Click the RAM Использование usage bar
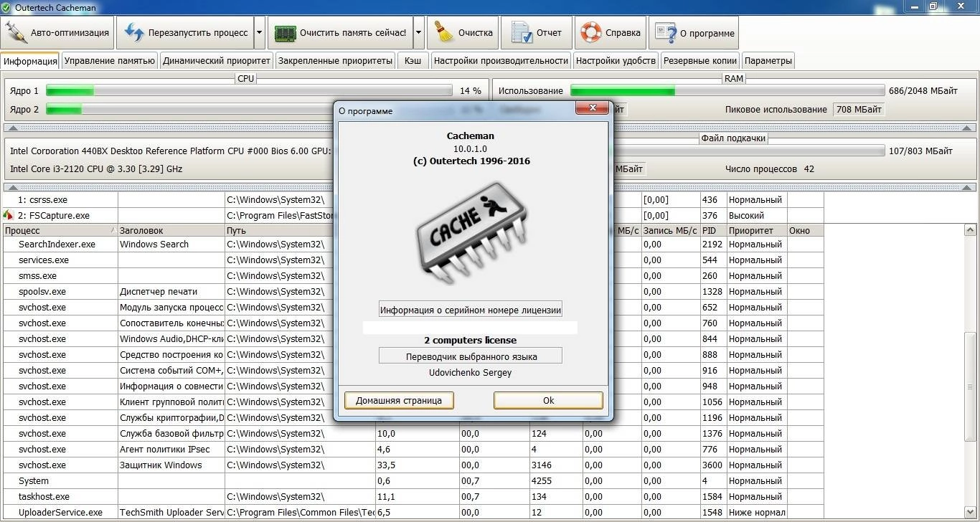 click(x=727, y=91)
